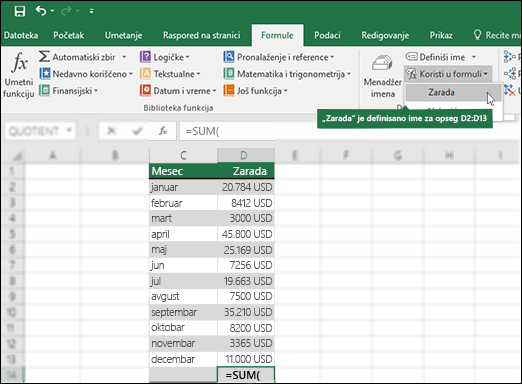Click the Menadžer imena icon
Viewport: 522px width, 384px height.
tap(383, 62)
